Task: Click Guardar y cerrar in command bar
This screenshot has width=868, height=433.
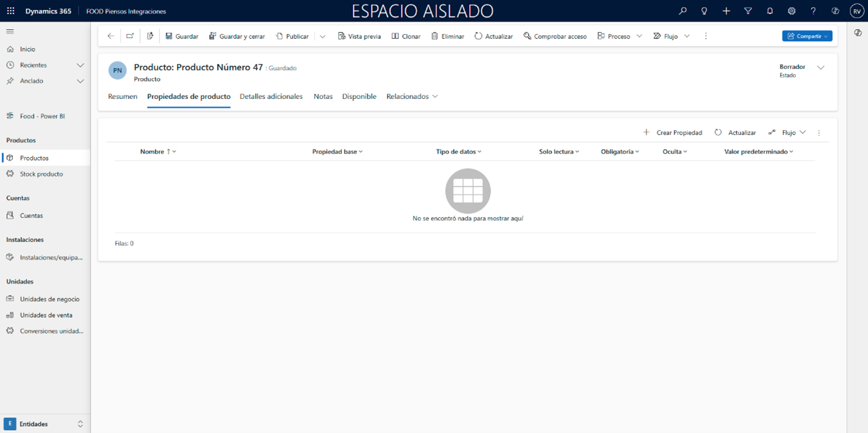Action: coord(237,36)
